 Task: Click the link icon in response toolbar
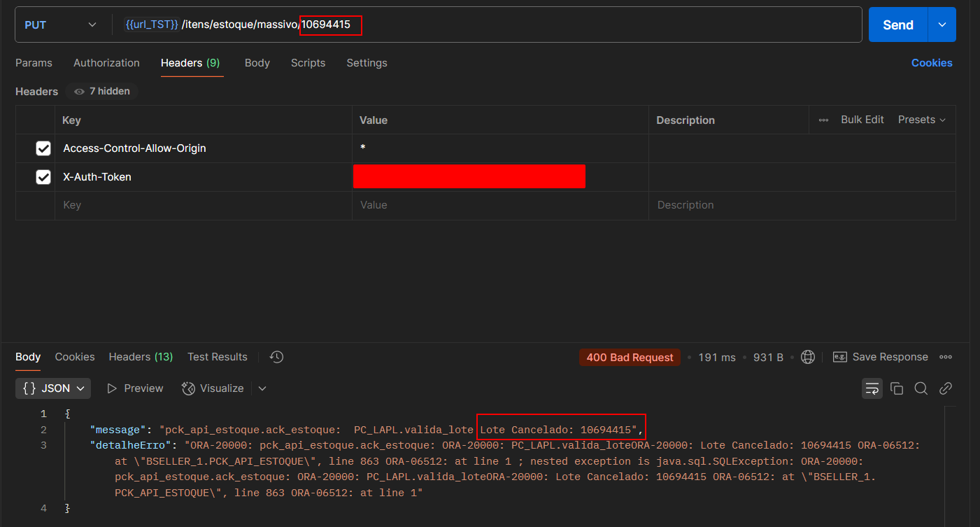[x=946, y=388]
